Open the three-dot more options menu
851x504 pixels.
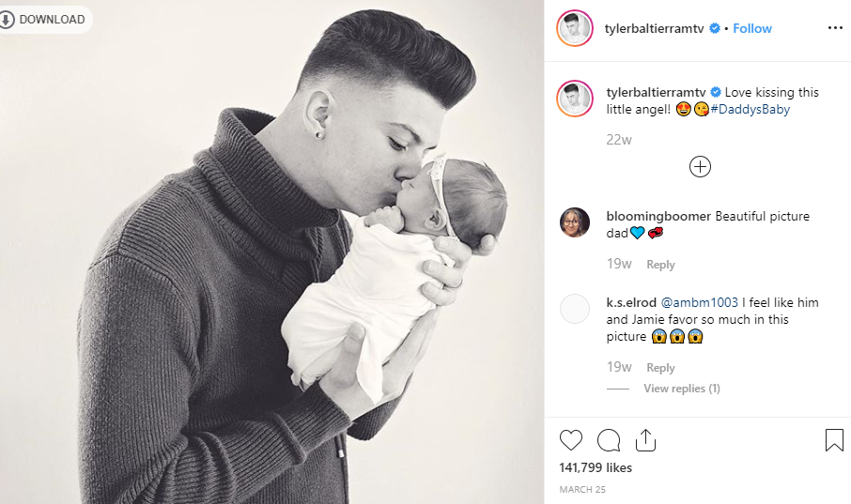click(x=835, y=27)
